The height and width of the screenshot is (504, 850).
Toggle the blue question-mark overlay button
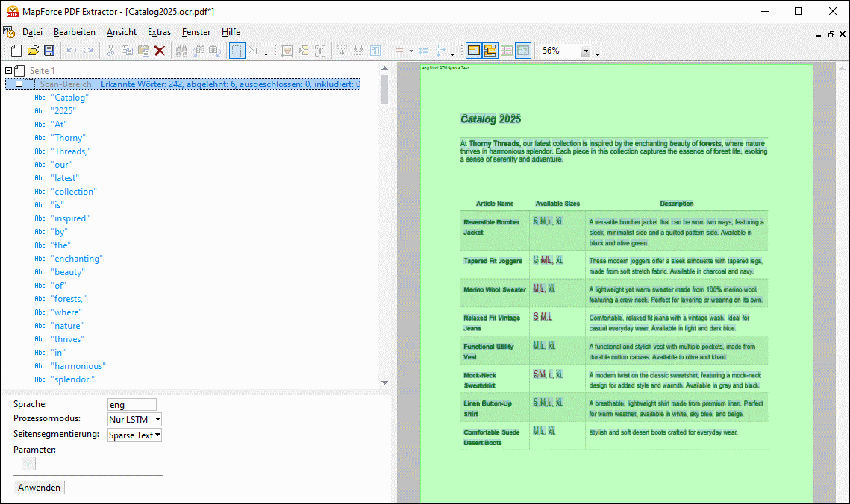[523, 51]
